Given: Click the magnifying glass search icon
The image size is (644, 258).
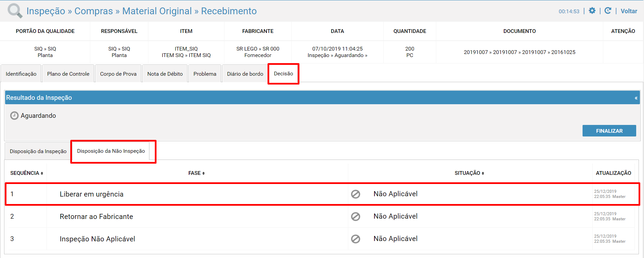Looking at the screenshot, I should click(x=15, y=11).
